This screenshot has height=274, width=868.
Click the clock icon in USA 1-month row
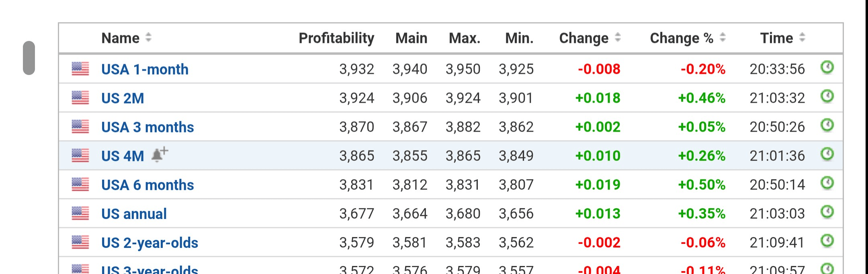tap(827, 67)
